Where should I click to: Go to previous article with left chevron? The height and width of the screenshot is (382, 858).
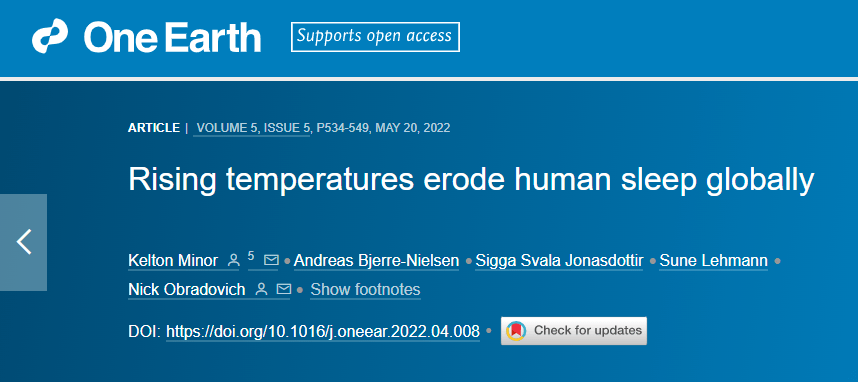(x=24, y=242)
